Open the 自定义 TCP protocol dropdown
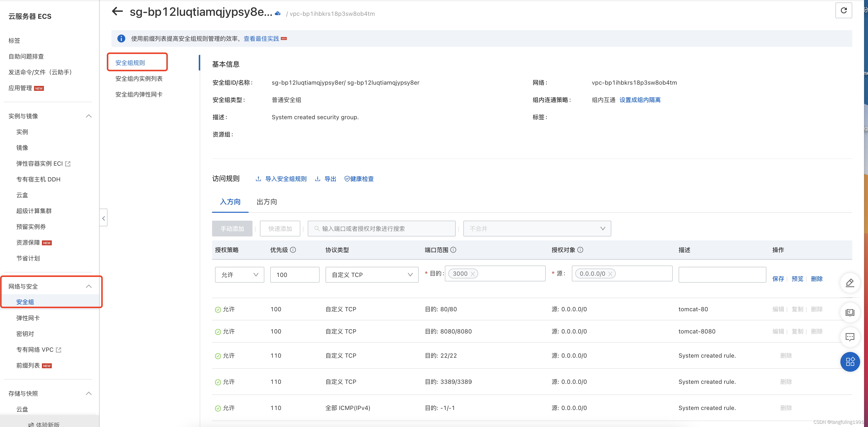This screenshot has width=868, height=427. 372,274
